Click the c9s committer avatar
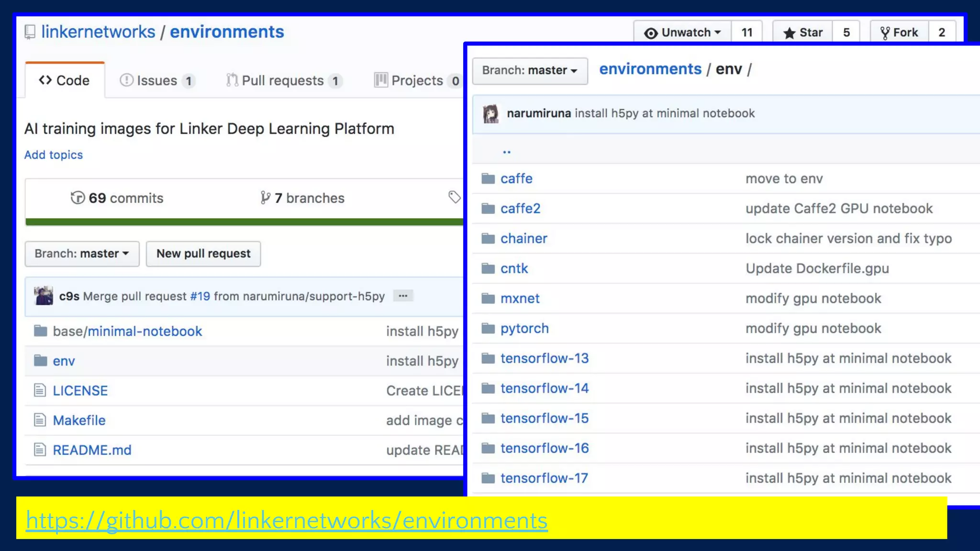The height and width of the screenshot is (551, 980). click(44, 296)
